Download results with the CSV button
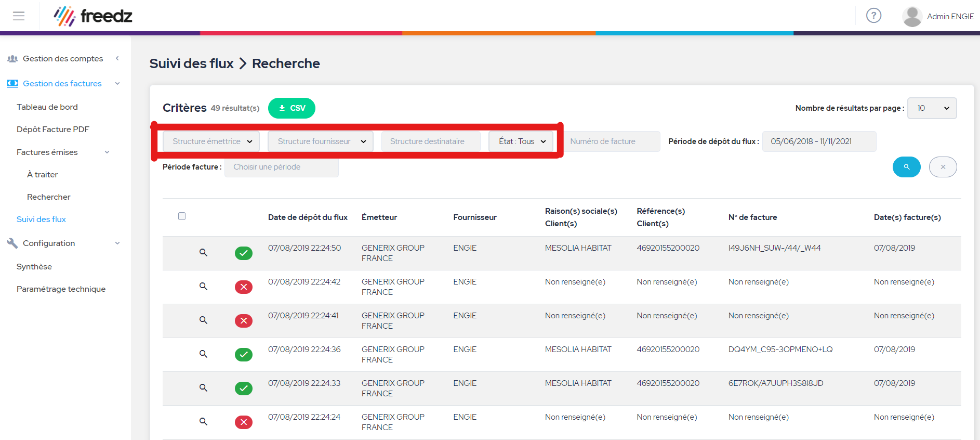 (x=292, y=108)
